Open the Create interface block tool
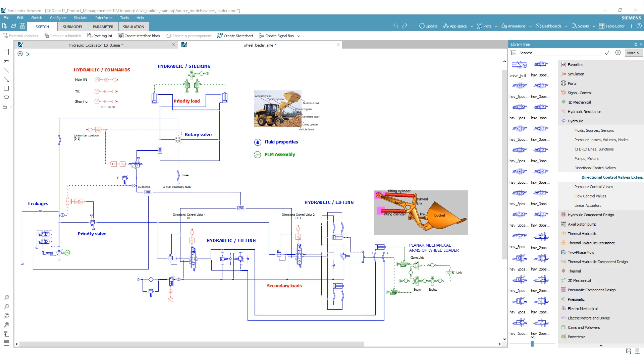 pos(139,36)
